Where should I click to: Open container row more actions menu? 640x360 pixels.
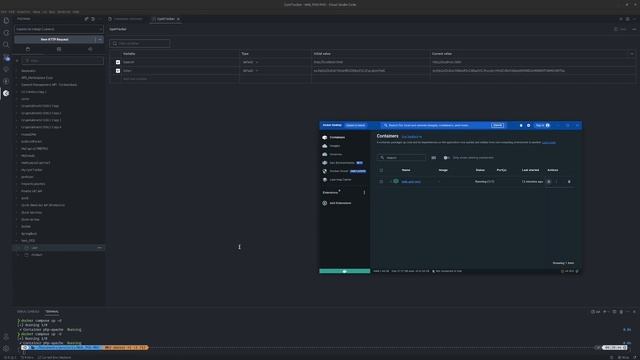pyautogui.click(x=557, y=182)
